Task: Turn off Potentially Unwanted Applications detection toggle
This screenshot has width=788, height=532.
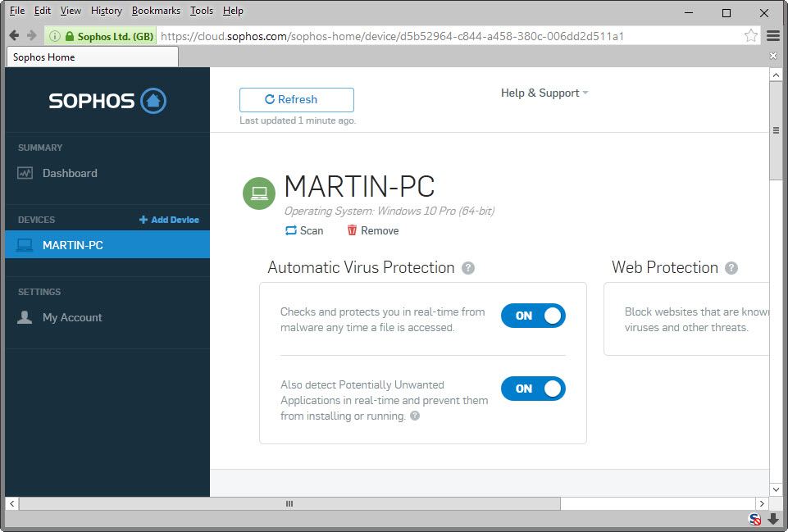Action: [x=533, y=389]
